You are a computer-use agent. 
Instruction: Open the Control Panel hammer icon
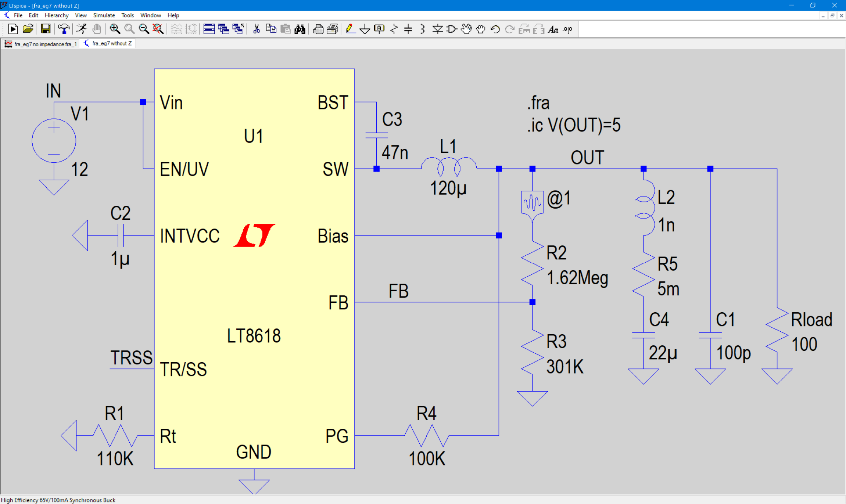pyautogui.click(x=64, y=29)
